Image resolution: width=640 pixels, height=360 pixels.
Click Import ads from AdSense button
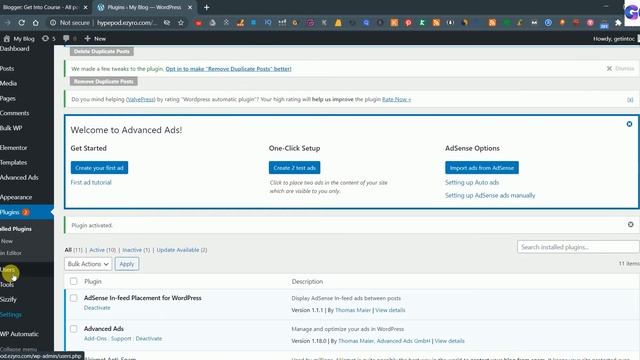[x=482, y=168]
